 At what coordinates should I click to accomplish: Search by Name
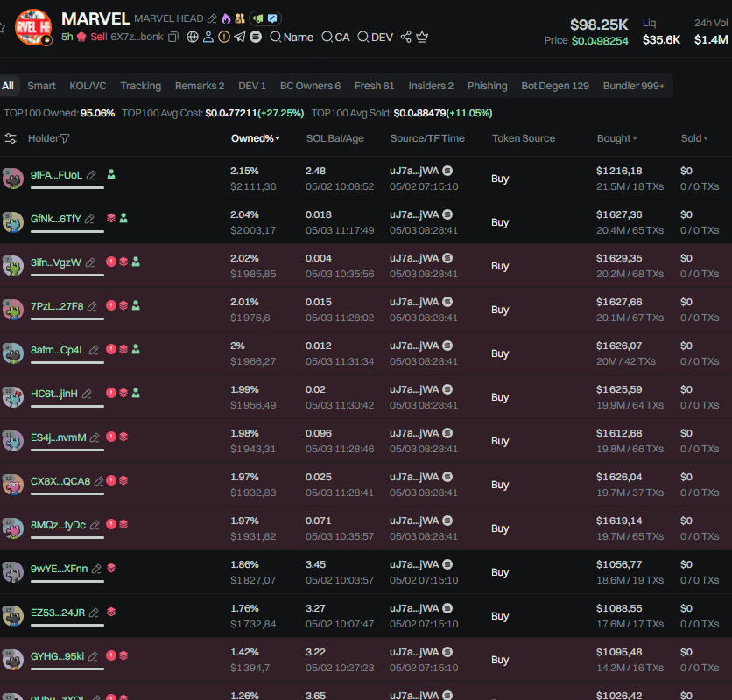pyautogui.click(x=292, y=37)
